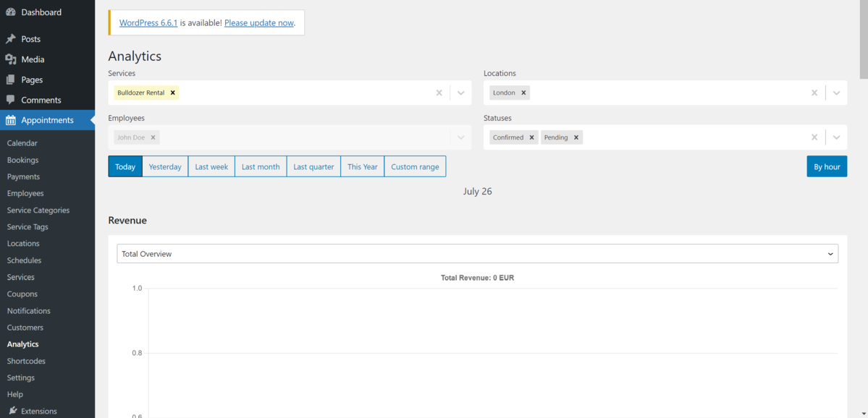Image resolution: width=868 pixels, height=418 pixels.
Task: Open Notifications page
Action: 29,311
